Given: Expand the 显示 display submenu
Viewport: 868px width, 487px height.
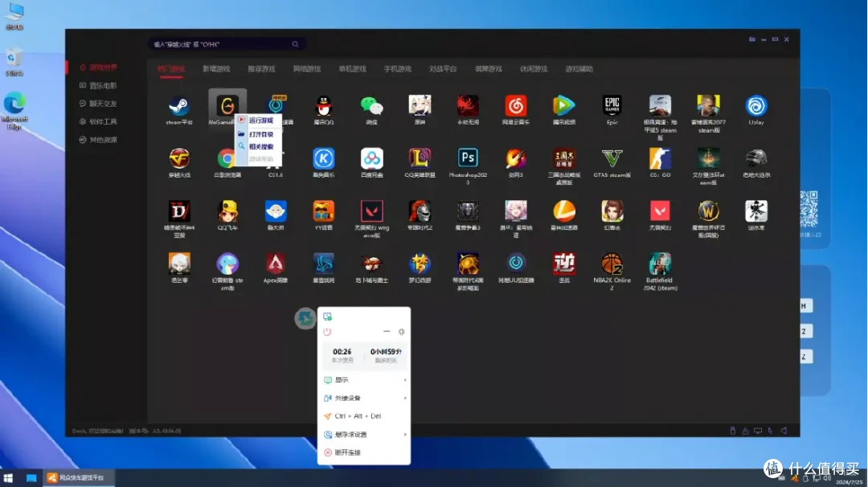Looking at the screenshot, I should point(364,380).
